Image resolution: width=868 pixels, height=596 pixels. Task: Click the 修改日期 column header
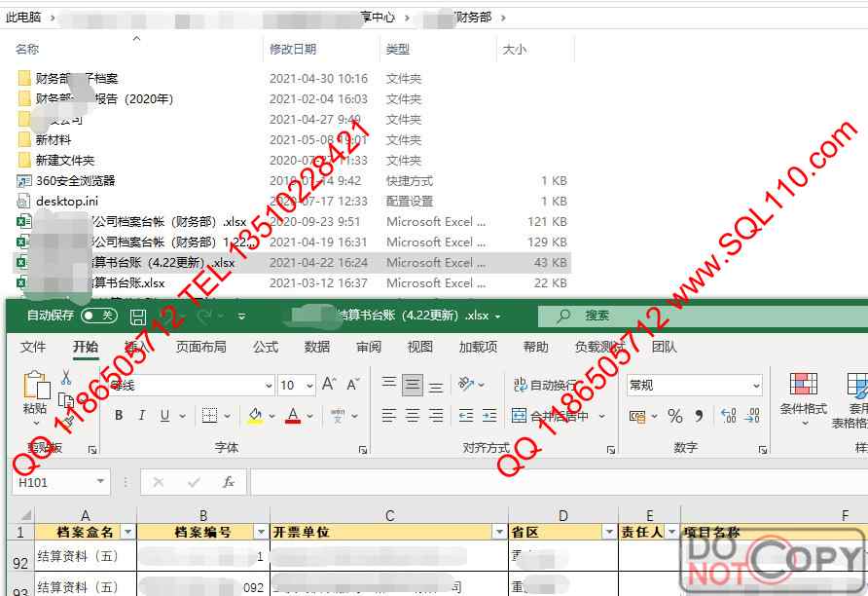(293, 49)
